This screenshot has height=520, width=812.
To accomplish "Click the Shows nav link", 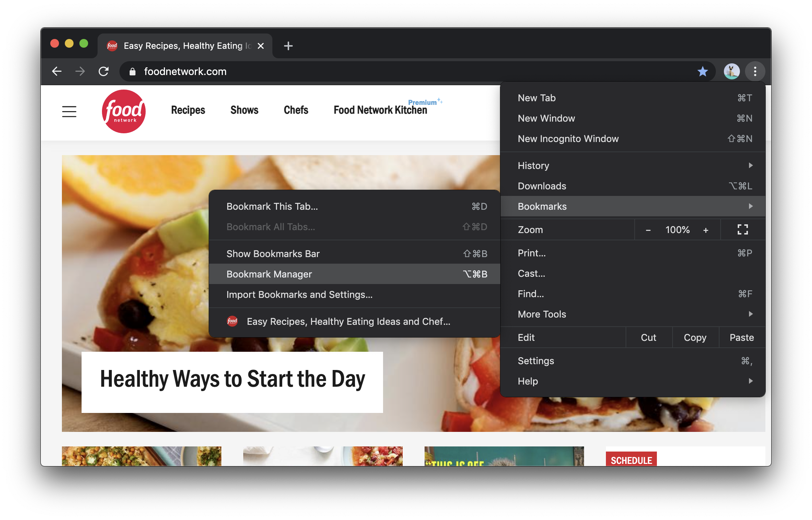I will coord(244,110).
